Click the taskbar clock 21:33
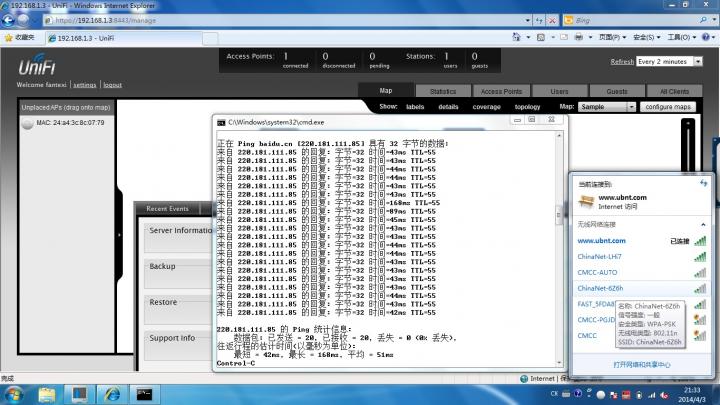The image size is (720, 405). 692,390
